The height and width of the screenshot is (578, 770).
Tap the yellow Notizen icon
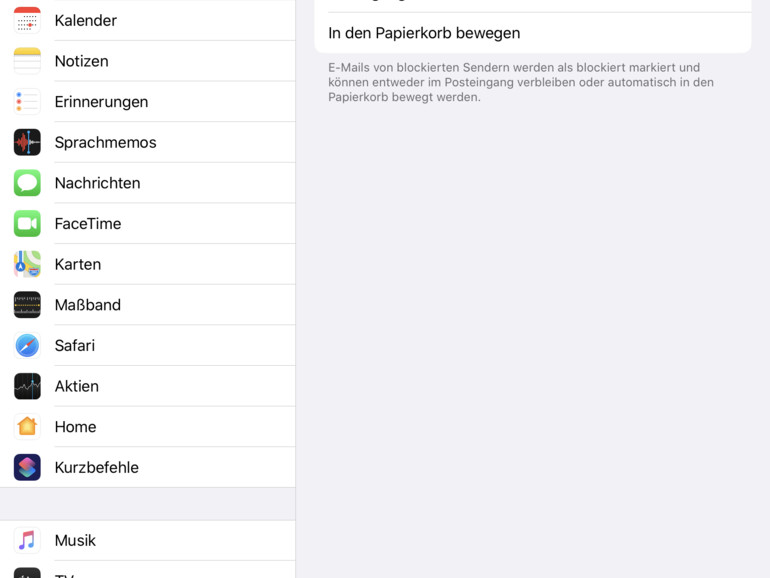coord(27,61)
